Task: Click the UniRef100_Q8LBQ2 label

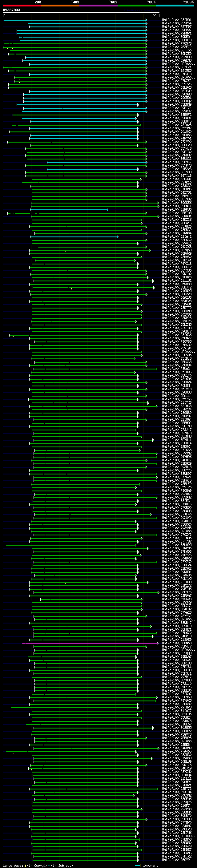Action: (x=176, y=101)
